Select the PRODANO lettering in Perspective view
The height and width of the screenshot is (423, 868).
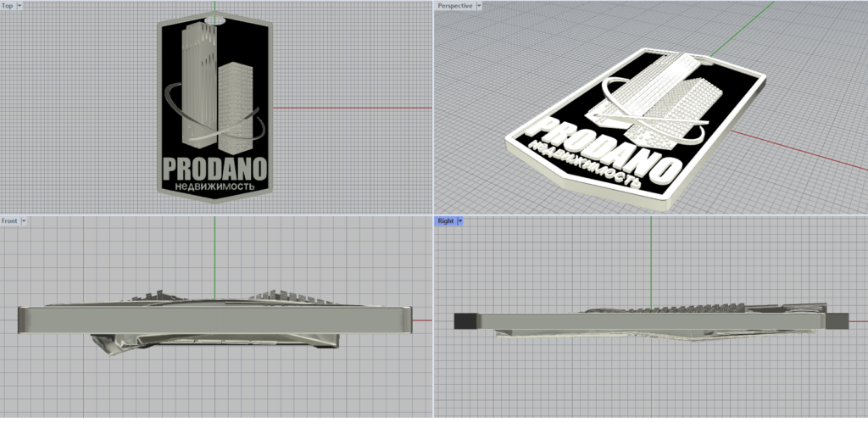coord(593,146)
